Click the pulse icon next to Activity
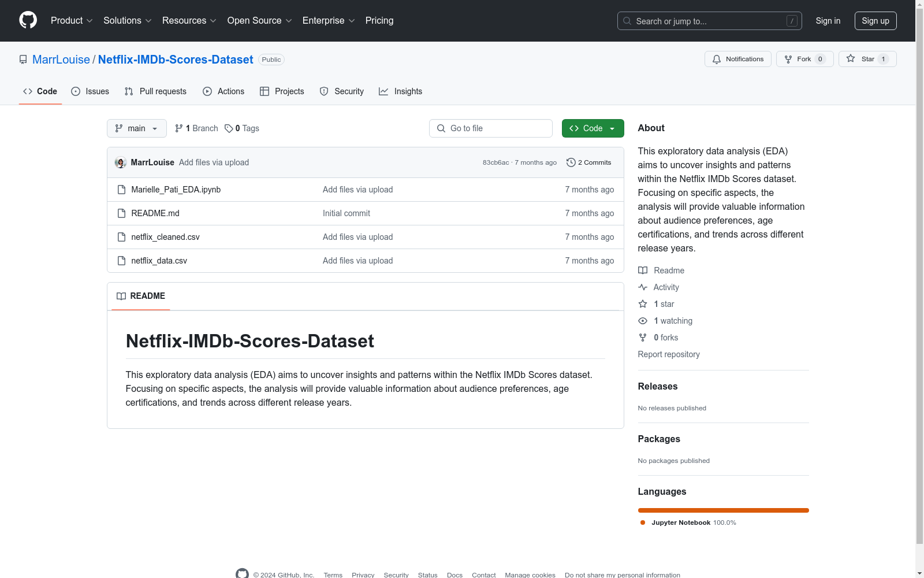Viewport: 924px width, 578px height. point(643,287)
